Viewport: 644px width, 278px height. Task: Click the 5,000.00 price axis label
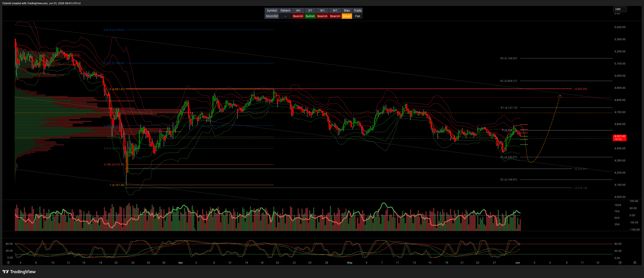pos(620,76)
